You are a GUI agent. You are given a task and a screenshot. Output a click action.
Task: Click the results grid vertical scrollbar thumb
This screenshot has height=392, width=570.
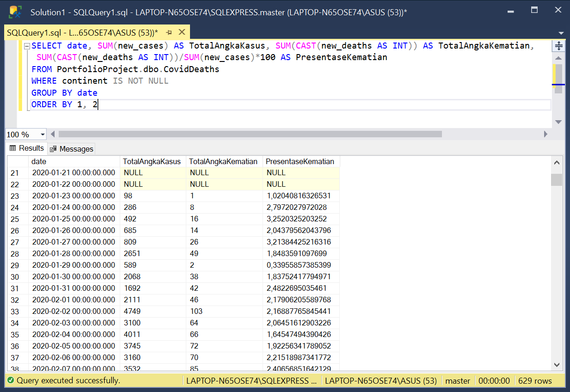point(557,179)
